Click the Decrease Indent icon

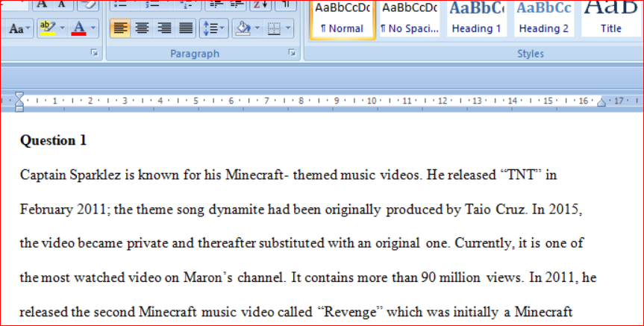point(216,5)
